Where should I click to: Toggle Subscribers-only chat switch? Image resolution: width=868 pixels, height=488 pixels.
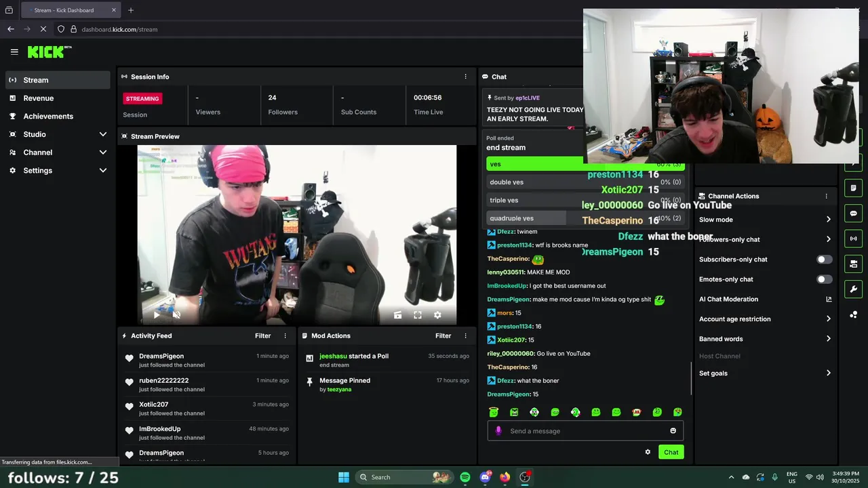(824, 260)
